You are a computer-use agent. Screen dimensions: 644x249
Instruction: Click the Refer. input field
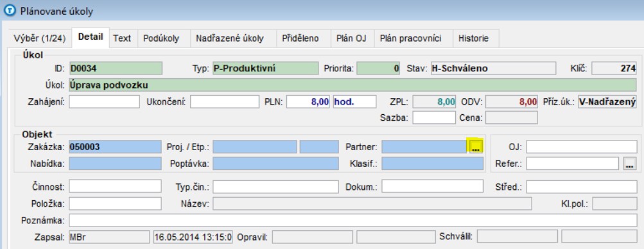tap(573, 163)
